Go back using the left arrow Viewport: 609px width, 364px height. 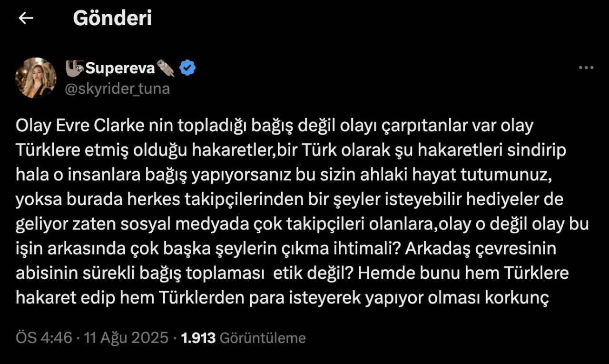(x=26, y=18)
